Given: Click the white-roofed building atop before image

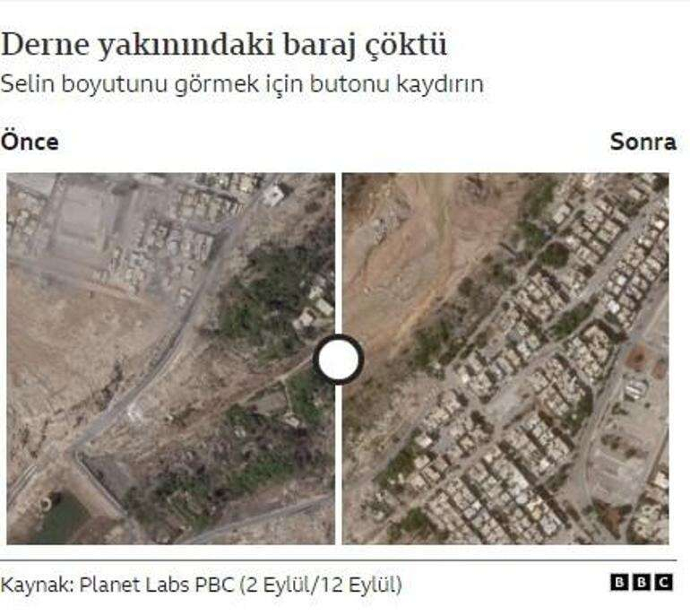Looking at the screenshot, I should [x=274, y=195].
